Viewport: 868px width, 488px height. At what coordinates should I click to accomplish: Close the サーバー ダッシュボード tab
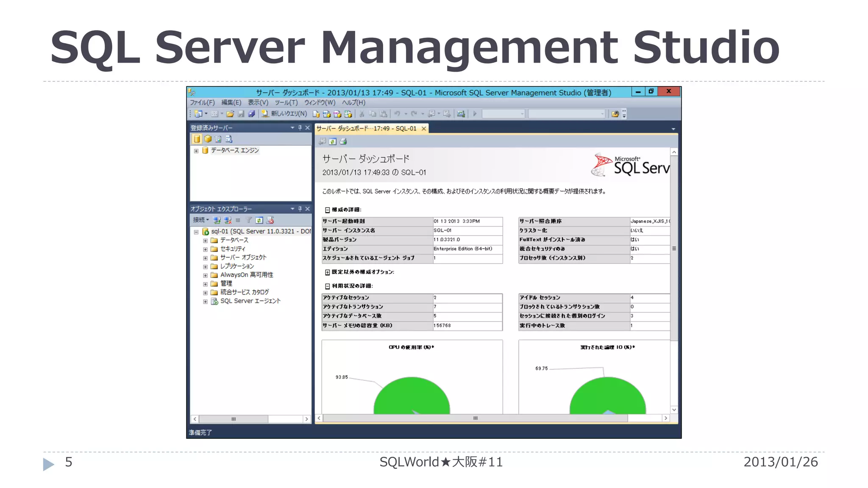423,129
